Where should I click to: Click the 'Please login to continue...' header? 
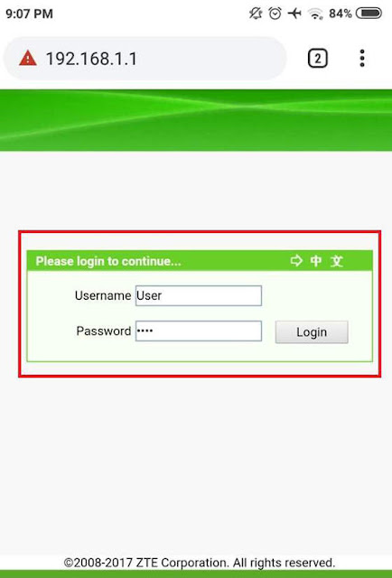click(108, 261)
